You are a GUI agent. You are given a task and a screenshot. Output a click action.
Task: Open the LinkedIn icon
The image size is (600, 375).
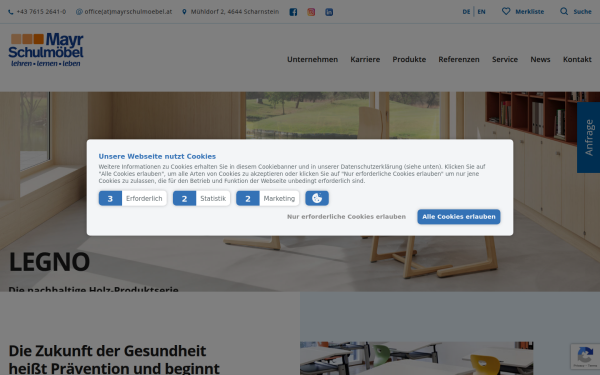(x=329, y=12)
